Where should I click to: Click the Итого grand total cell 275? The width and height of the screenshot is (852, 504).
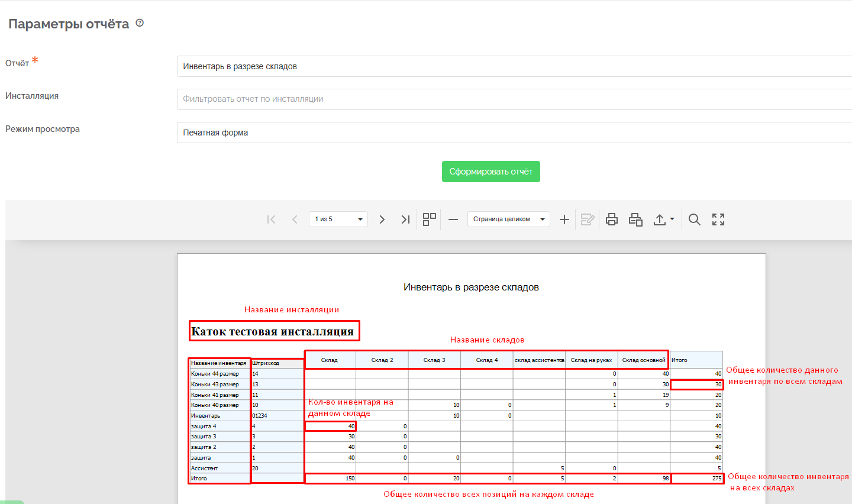tap(697, 479)
